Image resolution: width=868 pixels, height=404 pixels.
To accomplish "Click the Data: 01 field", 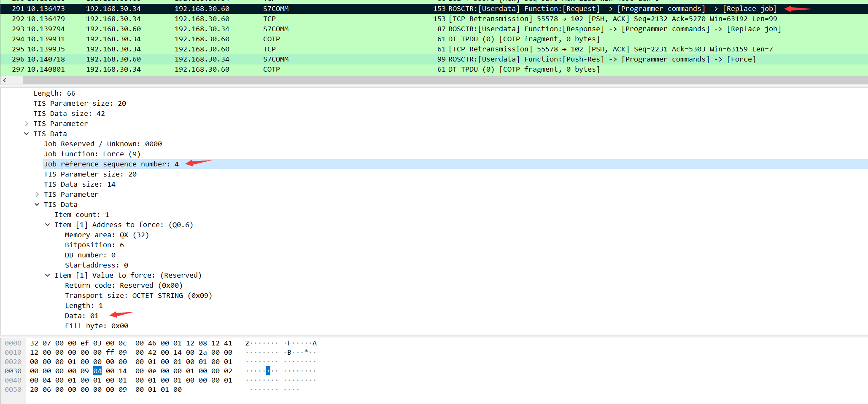I will click(x=81, y=316).
